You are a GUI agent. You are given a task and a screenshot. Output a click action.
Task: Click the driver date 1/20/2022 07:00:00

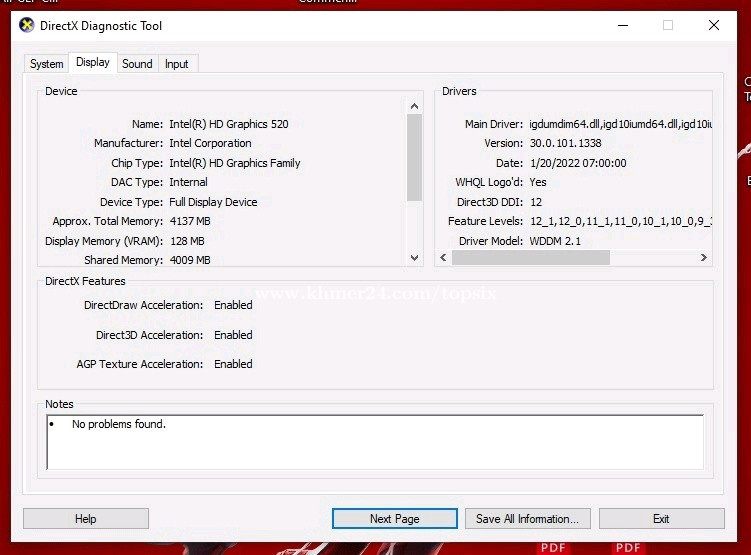578,163
